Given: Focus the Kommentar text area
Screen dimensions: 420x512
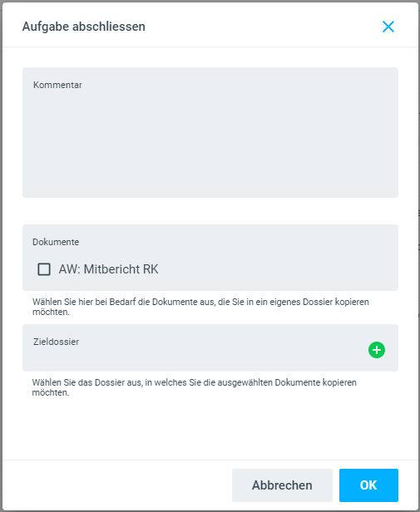Looking at the screenshot, I should point(210,132).
